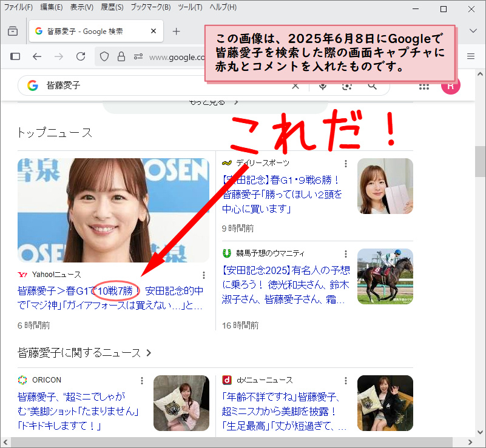Click the scroll up arrow
Image resolution: width=486 pixels, height=448 pixels.
coord(480,74)
